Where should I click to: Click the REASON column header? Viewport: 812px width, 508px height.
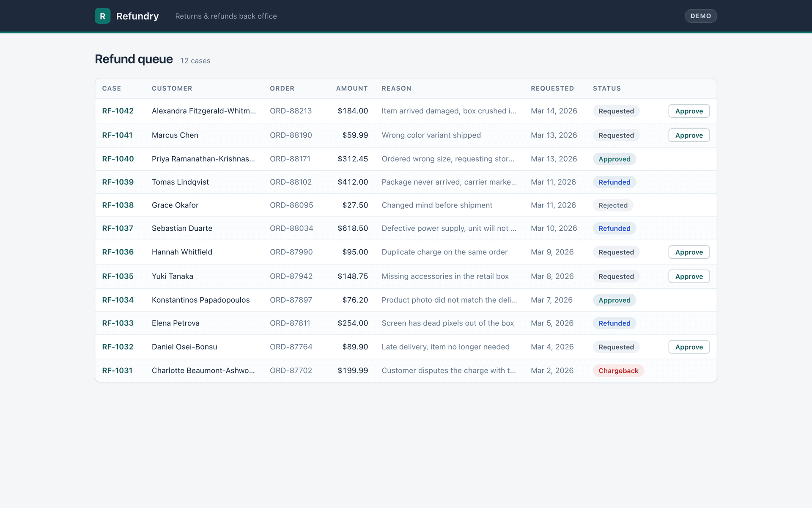tap(396, 88)
